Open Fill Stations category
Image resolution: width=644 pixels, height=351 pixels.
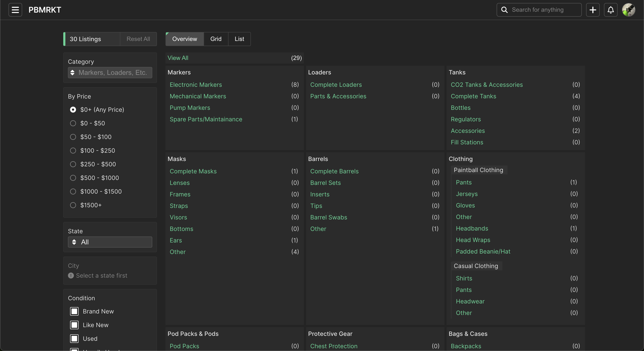pos(467,142)
